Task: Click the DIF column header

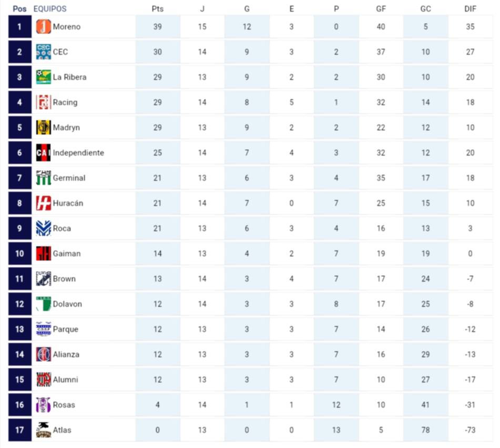Action: [470, 9]
